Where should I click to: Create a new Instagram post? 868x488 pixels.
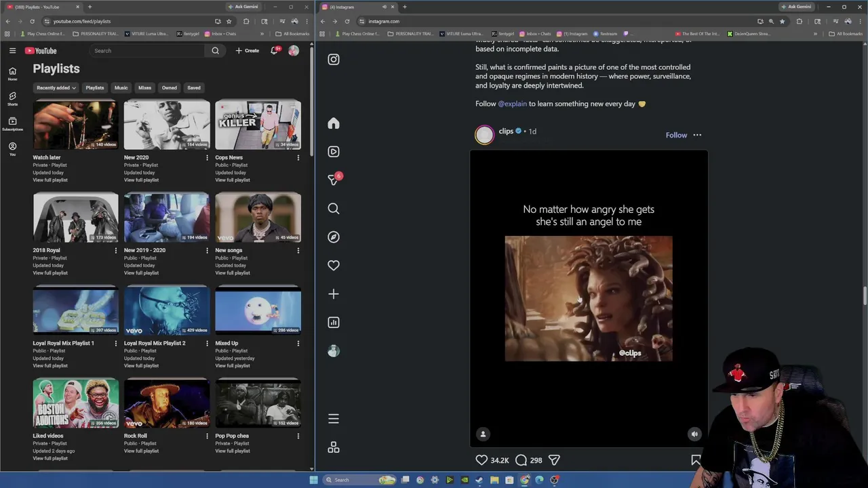334,294
